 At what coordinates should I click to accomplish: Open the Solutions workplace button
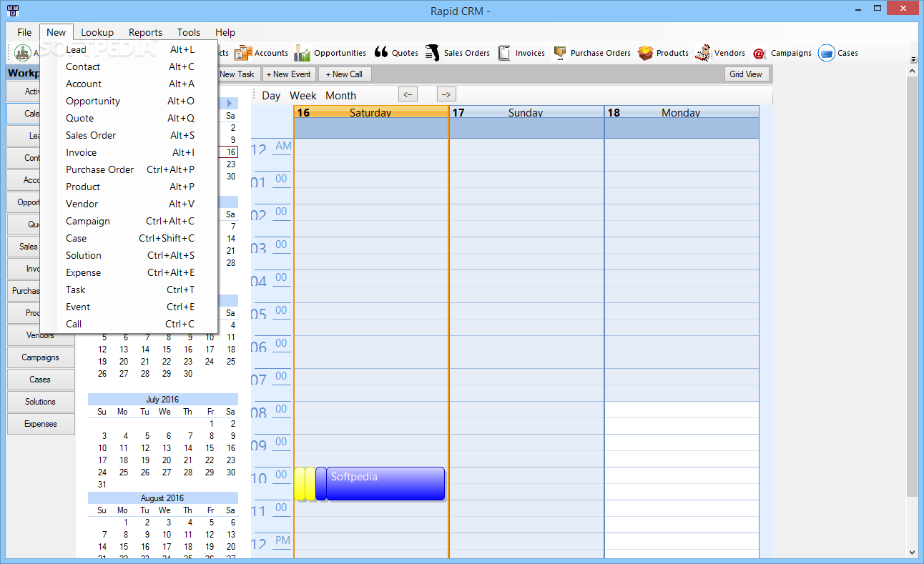tap(41, 402)
